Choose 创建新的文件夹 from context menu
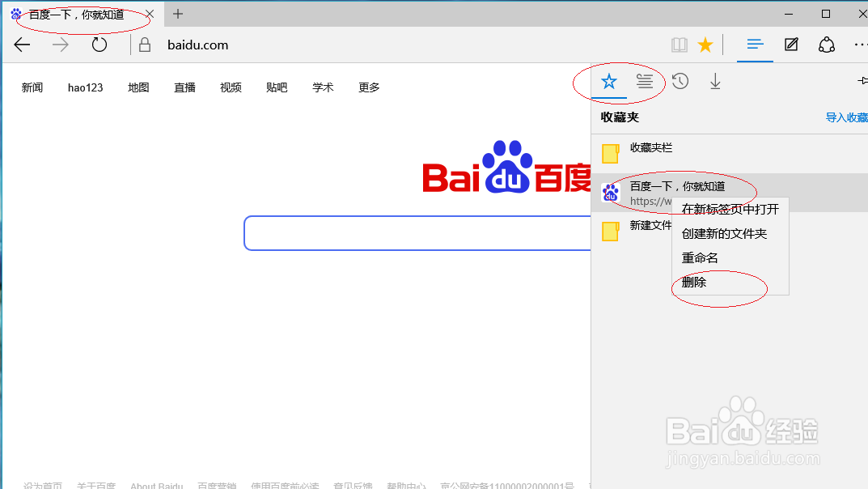Image resolution: width=868 pixels, height=489 pixels. pos(730,234)
